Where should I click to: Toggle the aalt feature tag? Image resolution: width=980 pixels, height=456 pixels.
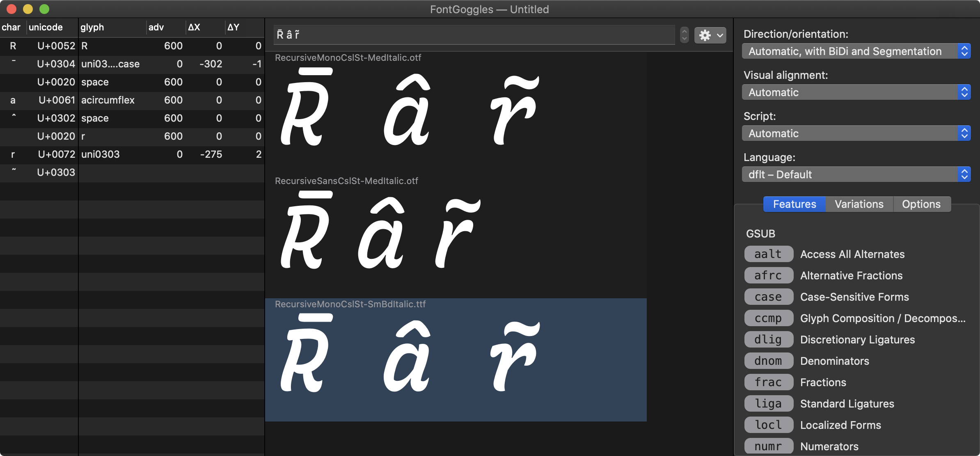pyautogui.click(x=769, y=254)
